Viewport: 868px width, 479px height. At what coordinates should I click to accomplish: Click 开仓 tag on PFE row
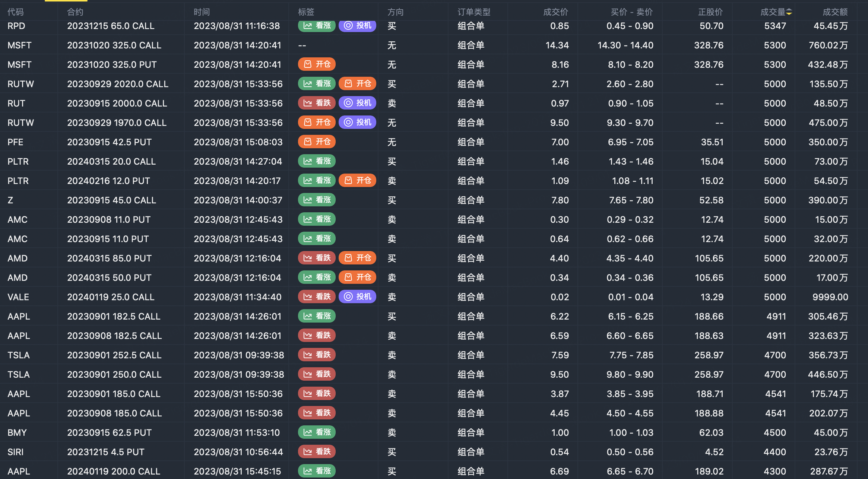coord(317,142)
